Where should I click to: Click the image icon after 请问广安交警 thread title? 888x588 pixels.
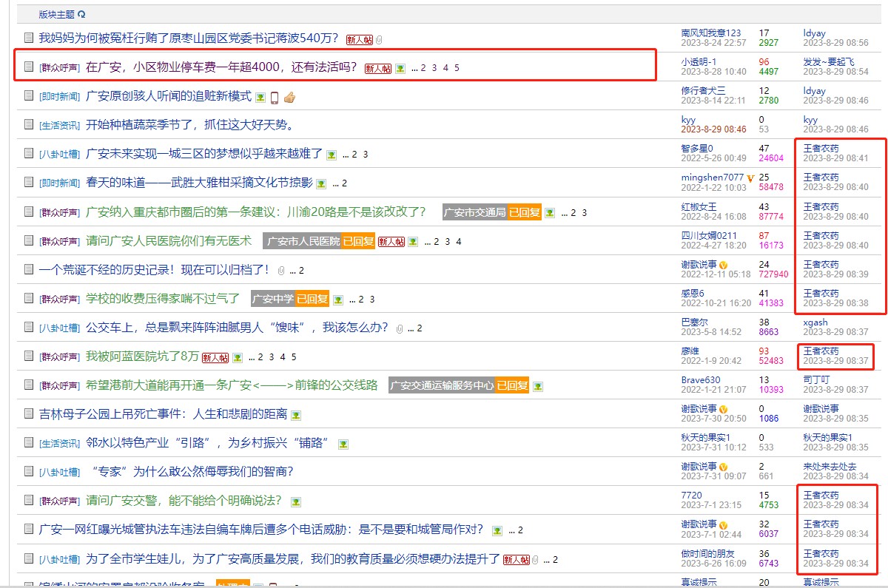pos(296,501)
